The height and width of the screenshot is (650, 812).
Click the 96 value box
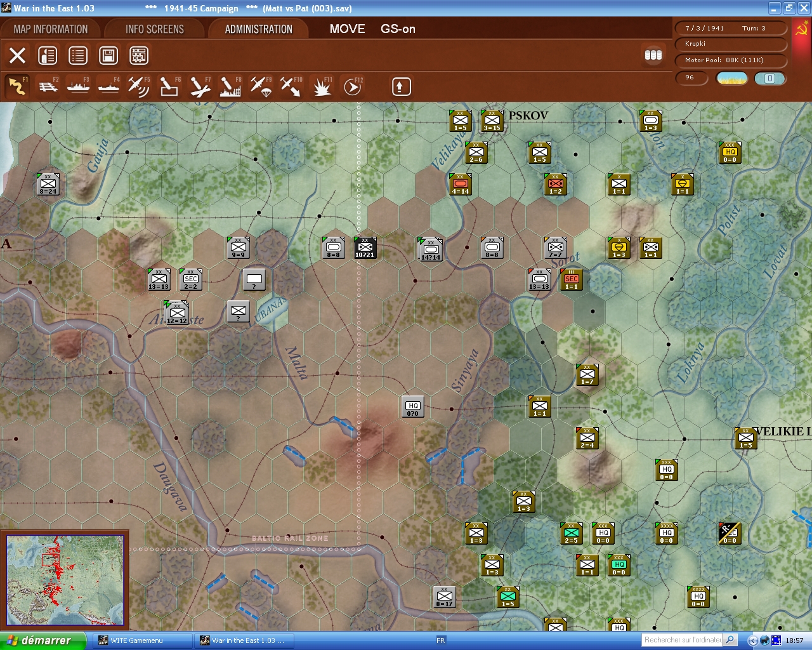(x=691, y=77)
